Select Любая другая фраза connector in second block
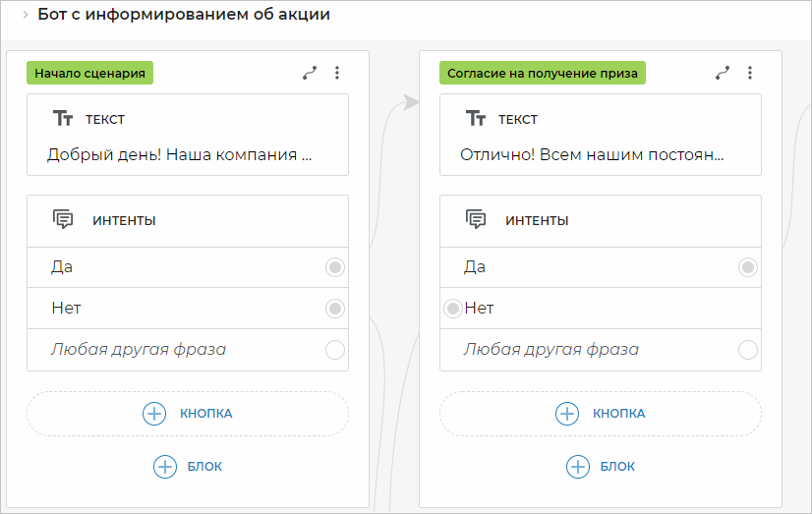812x514 pixels. (x=748, y=350)
